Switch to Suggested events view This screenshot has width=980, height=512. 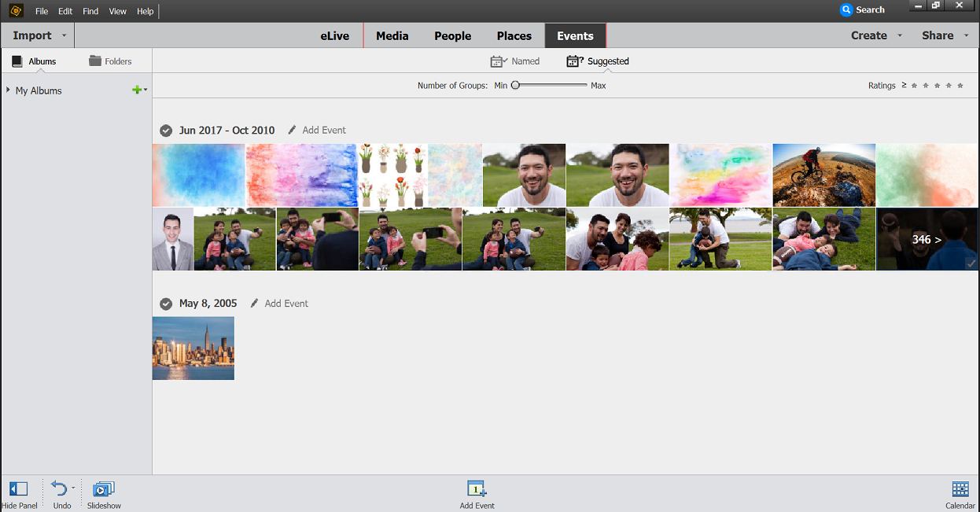click(x=597, y=61)
